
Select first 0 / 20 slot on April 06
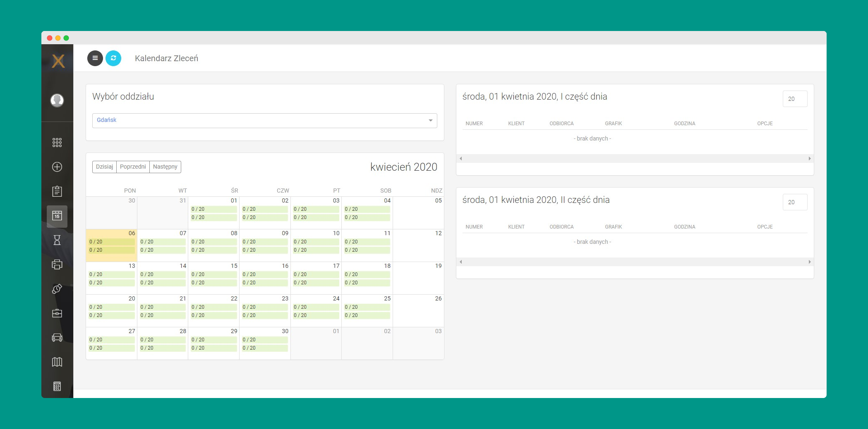click(111, 242)
